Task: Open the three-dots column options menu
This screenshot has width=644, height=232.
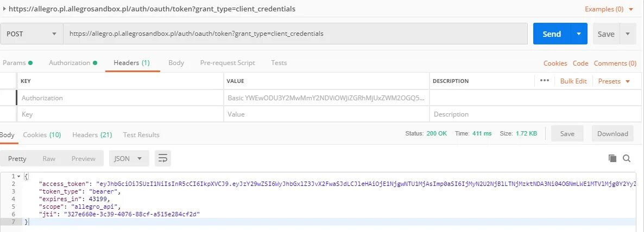Action: (x=545, y=81)
